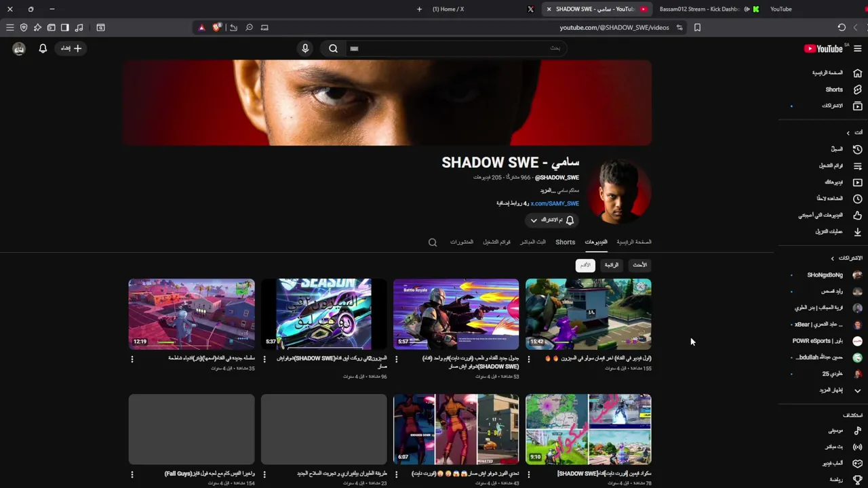Screen dimensions: 868x488
Task: Switch to channel Posts tab
Action: [x=462, y=242]
